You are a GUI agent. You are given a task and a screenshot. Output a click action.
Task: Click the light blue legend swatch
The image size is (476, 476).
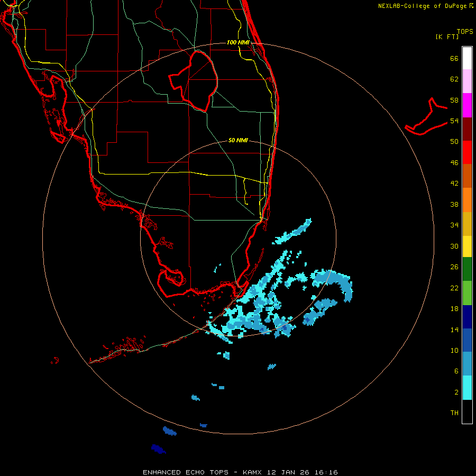click(x=467, y=364)
